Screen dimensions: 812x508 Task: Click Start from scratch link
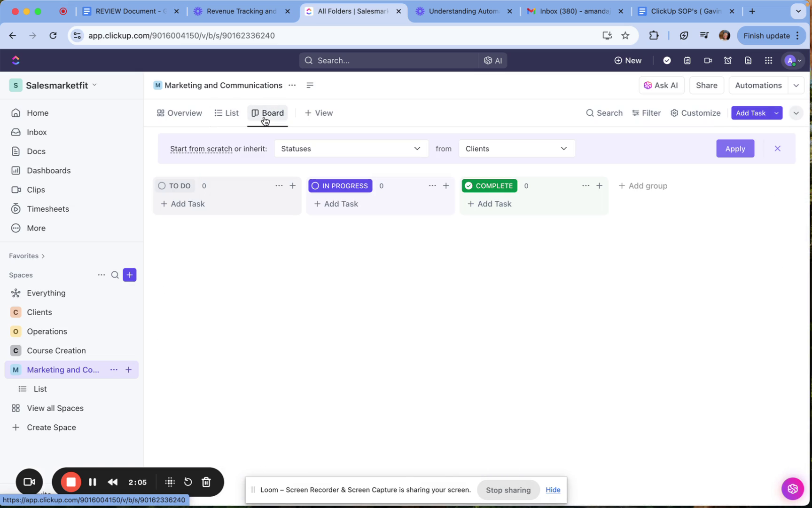pos(201,149)
